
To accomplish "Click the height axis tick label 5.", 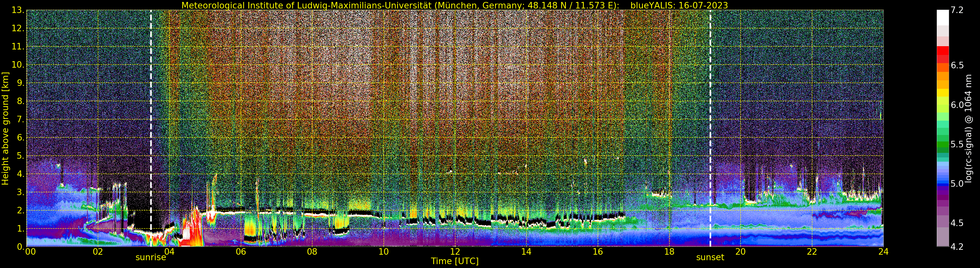I will click(x=20, y=156).
